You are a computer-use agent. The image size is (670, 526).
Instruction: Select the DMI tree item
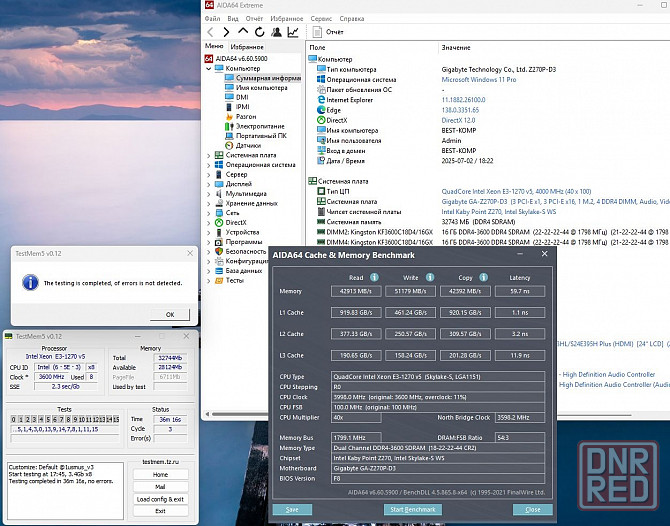tap(242, 97)
